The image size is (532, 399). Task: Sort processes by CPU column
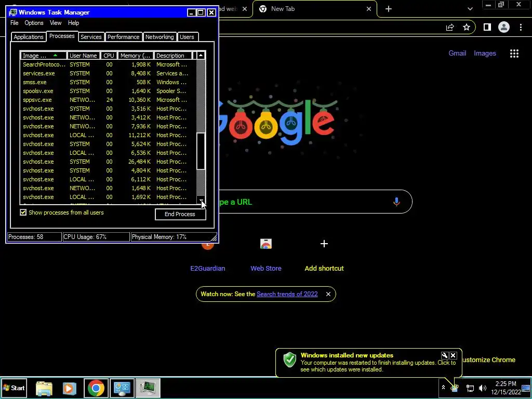pos(109,56)
